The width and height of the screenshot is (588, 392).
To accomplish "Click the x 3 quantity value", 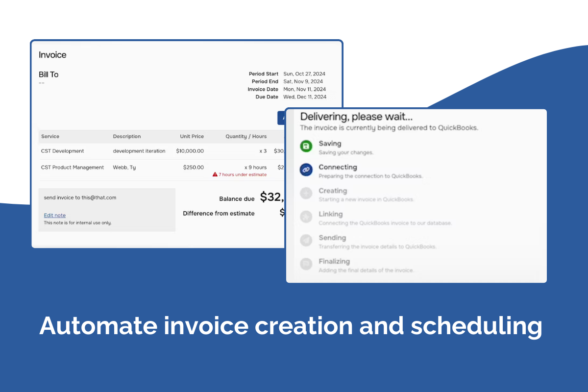I will click(x=263, y=151).
